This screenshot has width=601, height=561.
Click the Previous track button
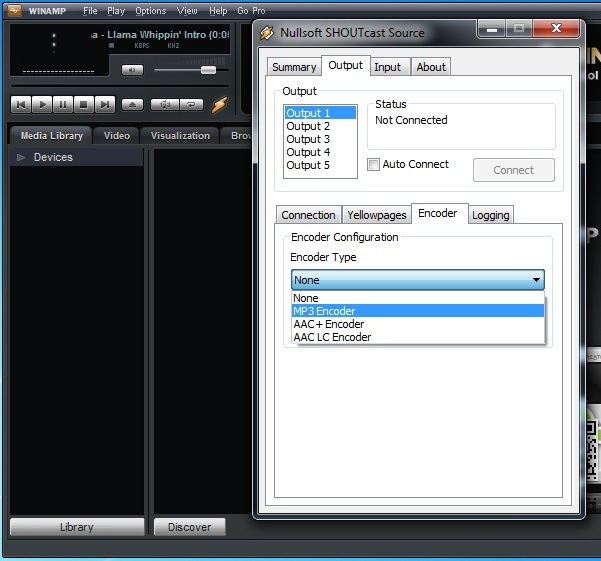(x=21, y=105)
